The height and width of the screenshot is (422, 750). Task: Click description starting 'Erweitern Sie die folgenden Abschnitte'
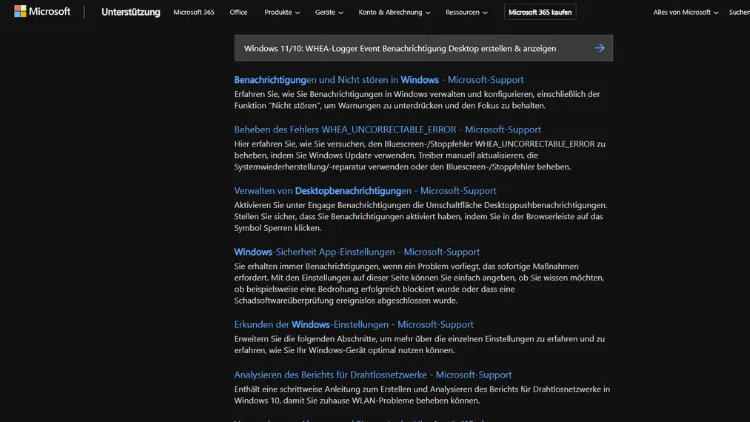419,345
